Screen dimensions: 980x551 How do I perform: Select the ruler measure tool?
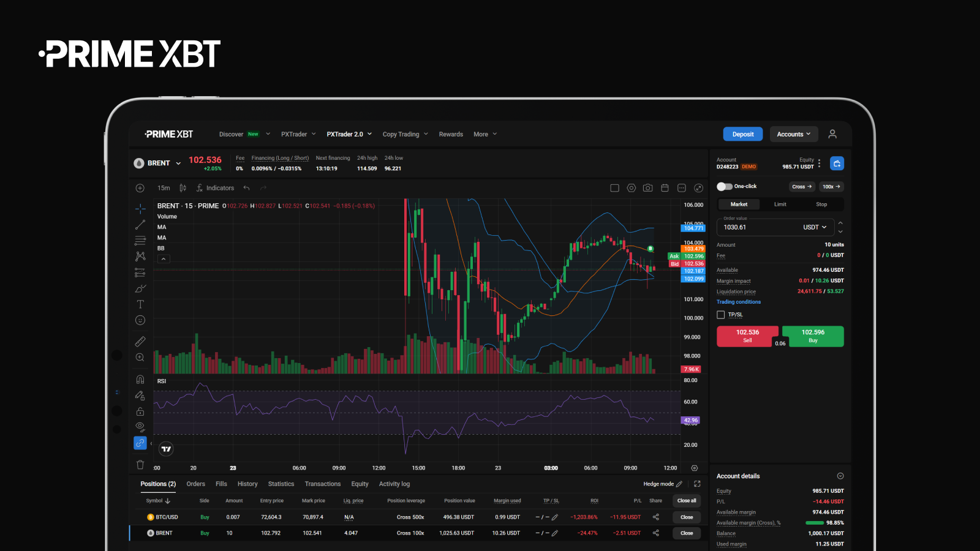[x=140, y=341]
